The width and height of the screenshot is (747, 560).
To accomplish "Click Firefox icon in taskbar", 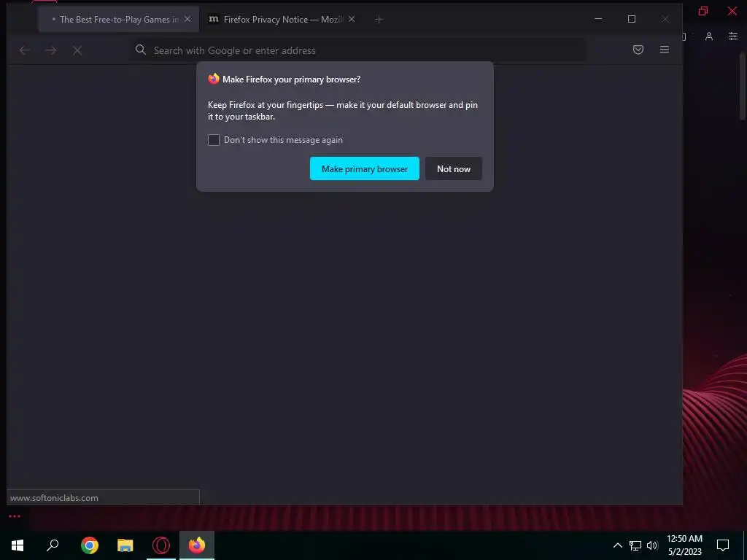I will 197,545.
